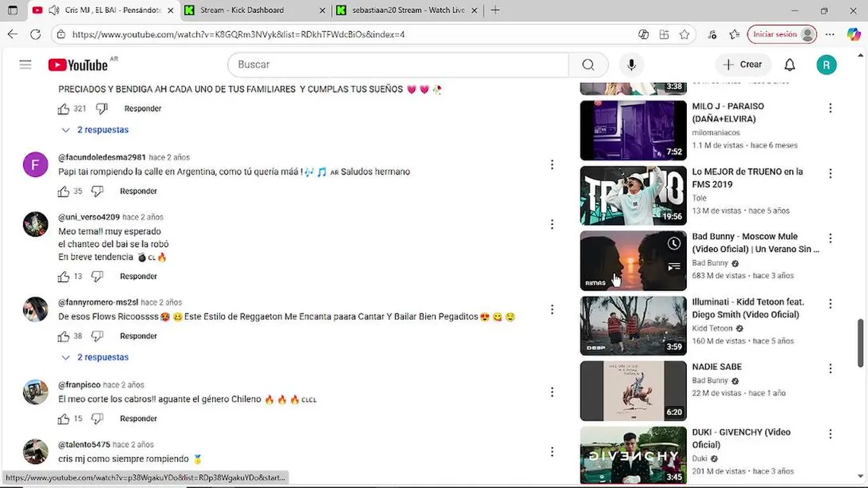The width and height of the screenshot is (868, 488).
Task: Click Iniciar sesión in the browser
Action: pyautogui.click(x=781, y=35)
